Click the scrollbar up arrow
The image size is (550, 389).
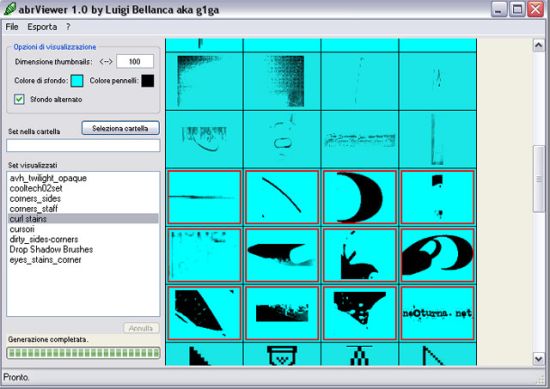coord(538,45)
